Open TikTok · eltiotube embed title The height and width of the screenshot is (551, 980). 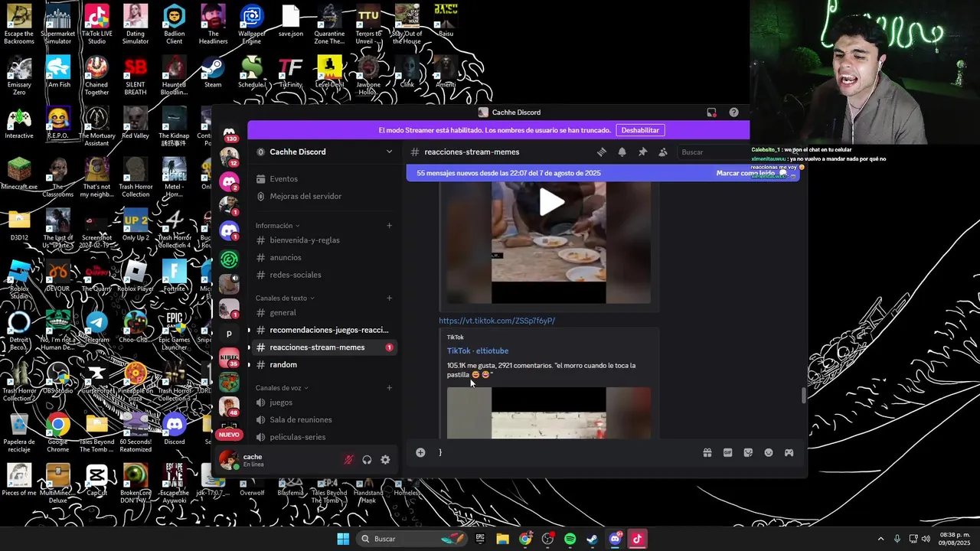click(x=478, y=351)
